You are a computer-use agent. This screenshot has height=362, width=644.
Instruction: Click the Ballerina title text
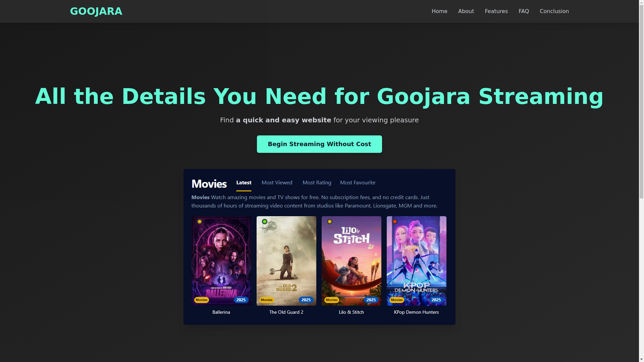221,312
